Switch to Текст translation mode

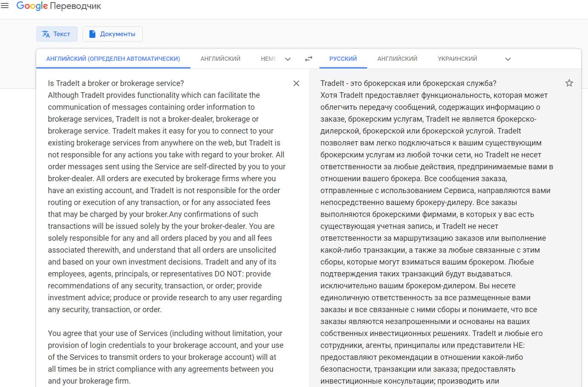click(57, 34)
